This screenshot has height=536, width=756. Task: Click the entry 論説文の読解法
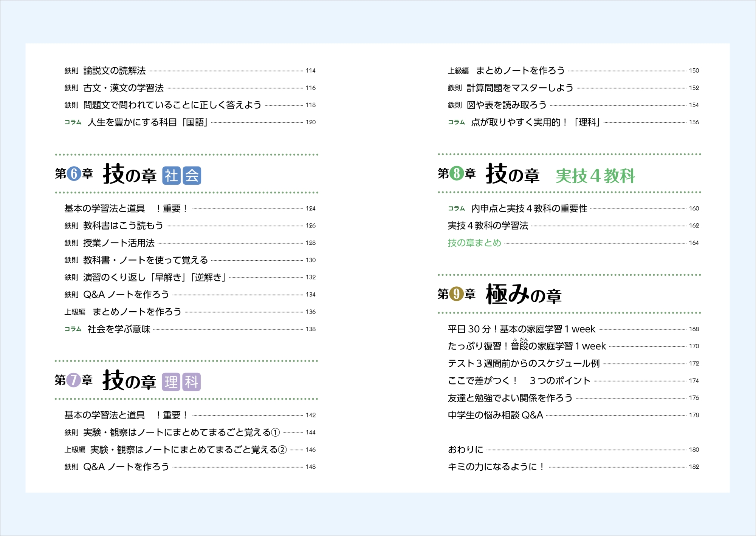[x=115, y=71]
